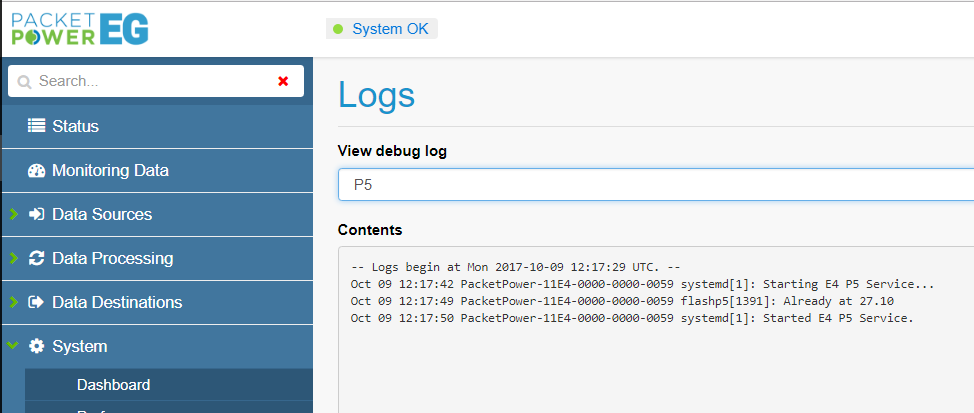Select Dashboard under the System menu
The image size is (974, 413).
(x=113, y=385)
